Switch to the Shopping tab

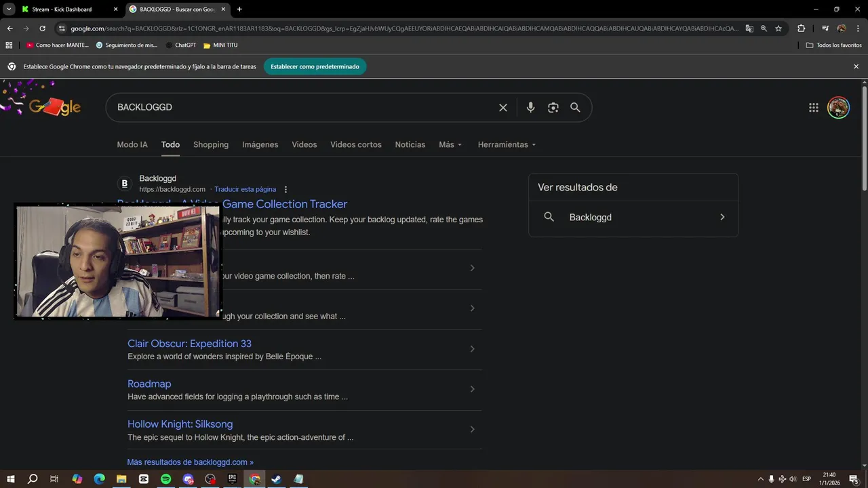point(211,144)
